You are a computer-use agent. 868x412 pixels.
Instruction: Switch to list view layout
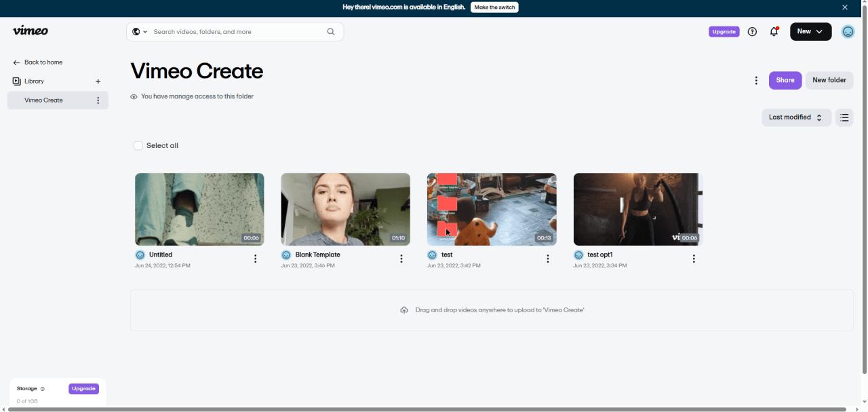click(x=844, y=117)
